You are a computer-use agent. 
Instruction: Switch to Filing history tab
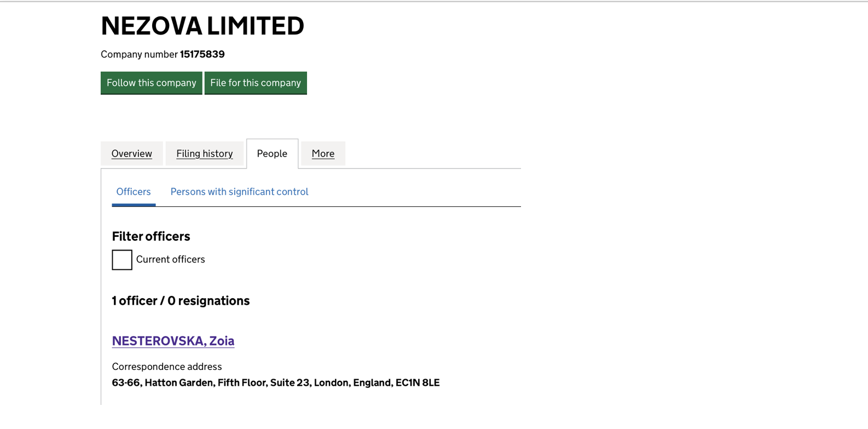(x=205, y=154)
